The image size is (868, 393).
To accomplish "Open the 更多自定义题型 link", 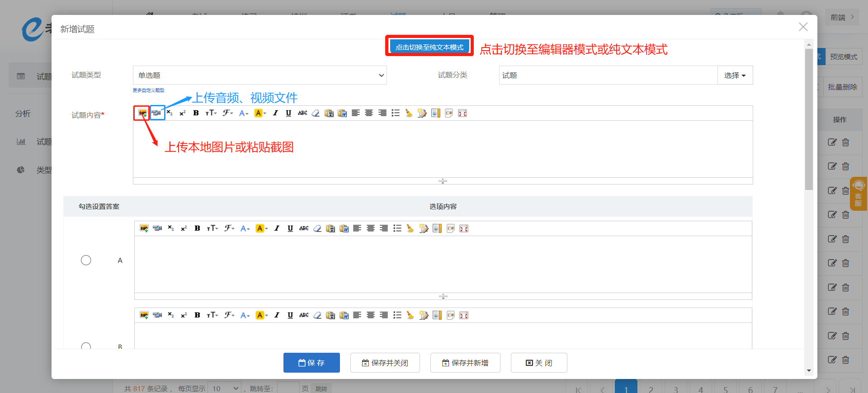I will coord(148,90).
